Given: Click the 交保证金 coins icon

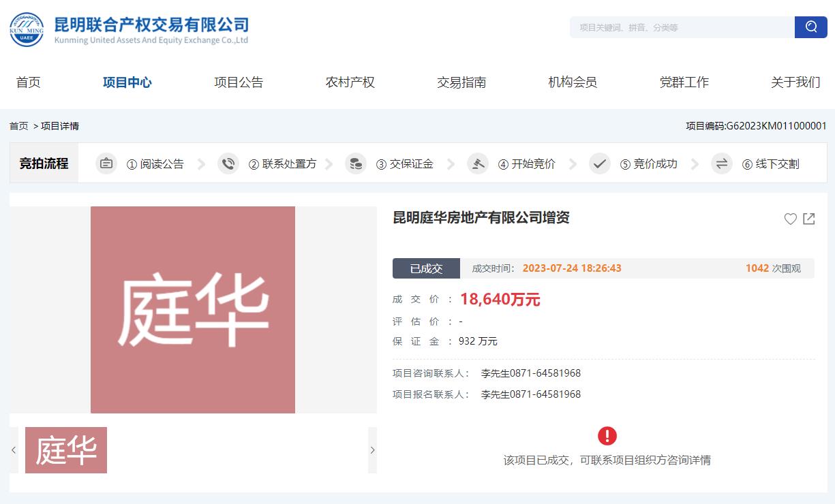Looking at the screenshot, I should tap(356, 163).
